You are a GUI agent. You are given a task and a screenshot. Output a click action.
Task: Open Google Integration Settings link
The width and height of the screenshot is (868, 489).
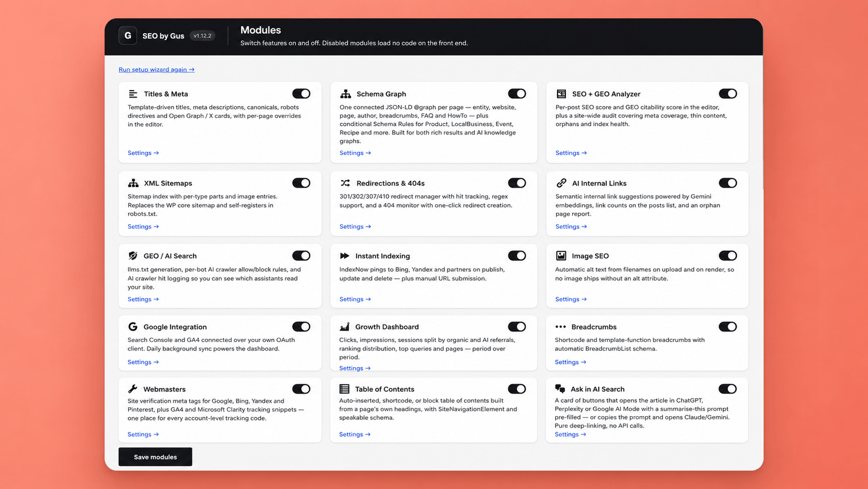[143, 362]
